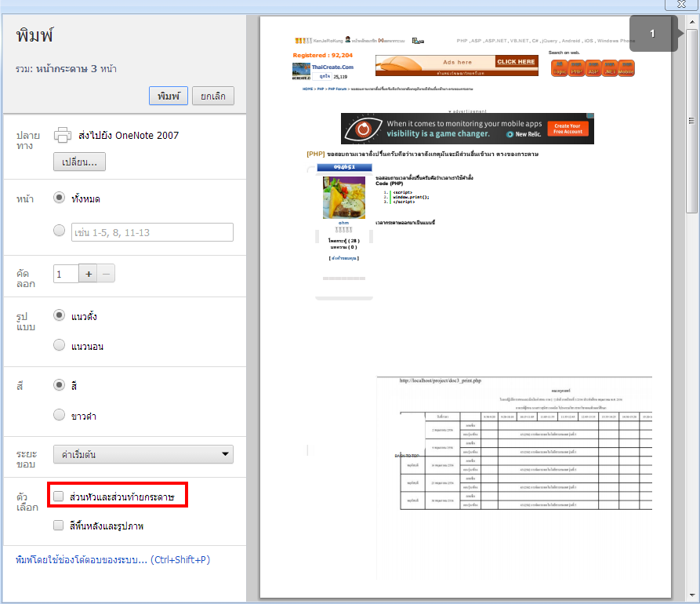Select the ทั้งหมด (All pages) radio button

pyautogui.click(x=59, y=198)
